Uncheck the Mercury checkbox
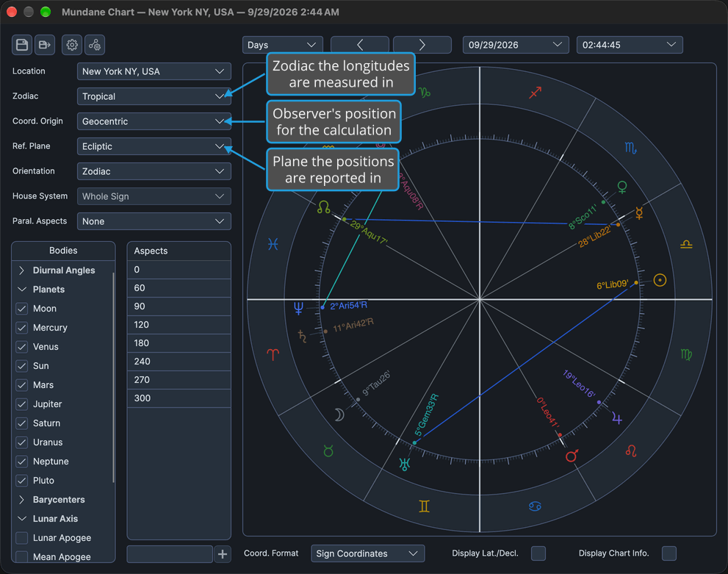 [22, 328]
